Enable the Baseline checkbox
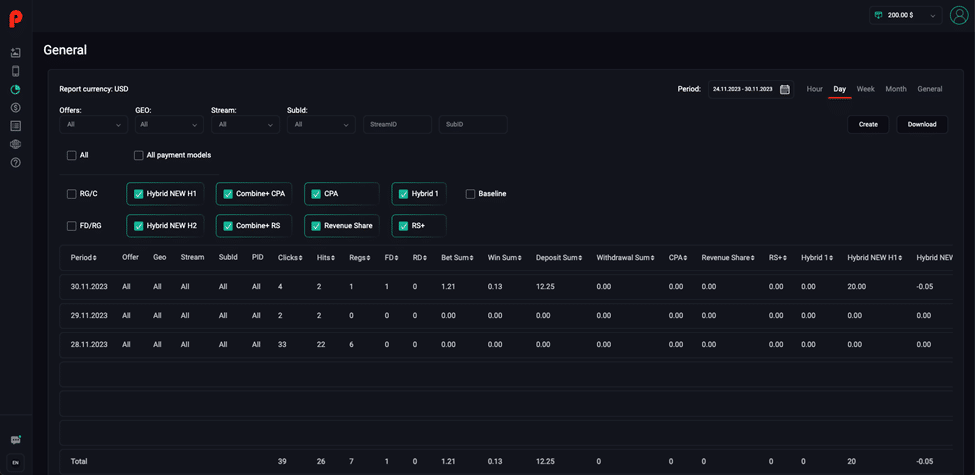This screenshot has height=475, width=975. coord(471,194)
